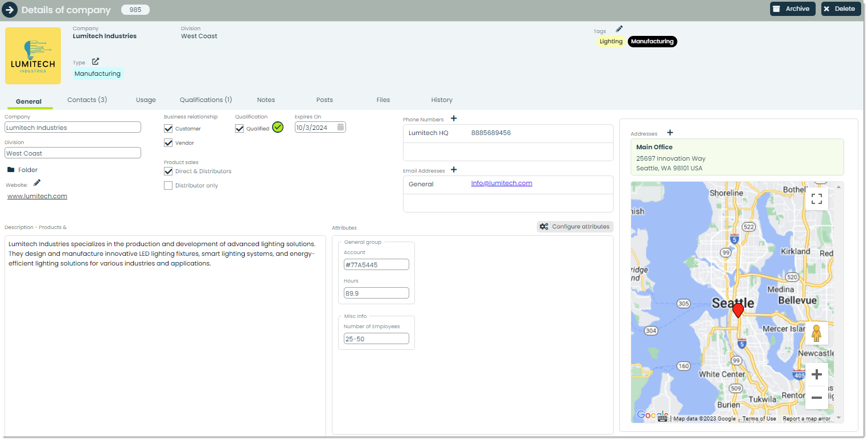Open the Type external link icon
The image size is (868, 441).
point(96,62)
